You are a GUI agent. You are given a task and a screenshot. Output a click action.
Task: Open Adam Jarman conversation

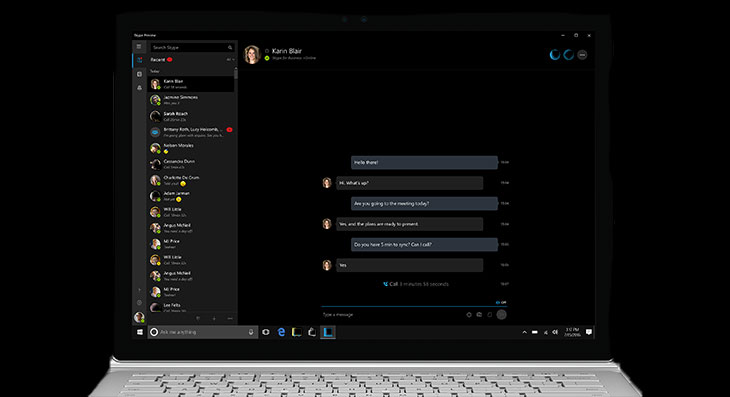click(191, 196)
